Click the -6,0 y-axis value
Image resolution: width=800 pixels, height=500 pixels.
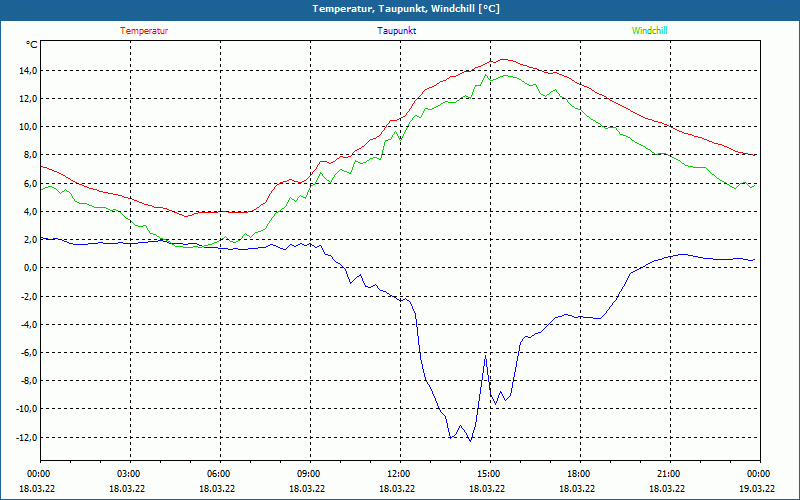point(29,353)
